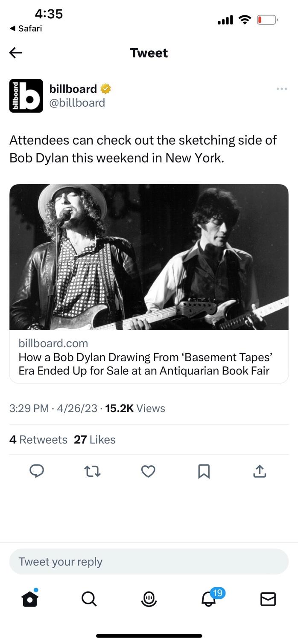Open the Search tab
This screenshot has width=298, height=644.
pyautogui.click(x=89, y=599)
